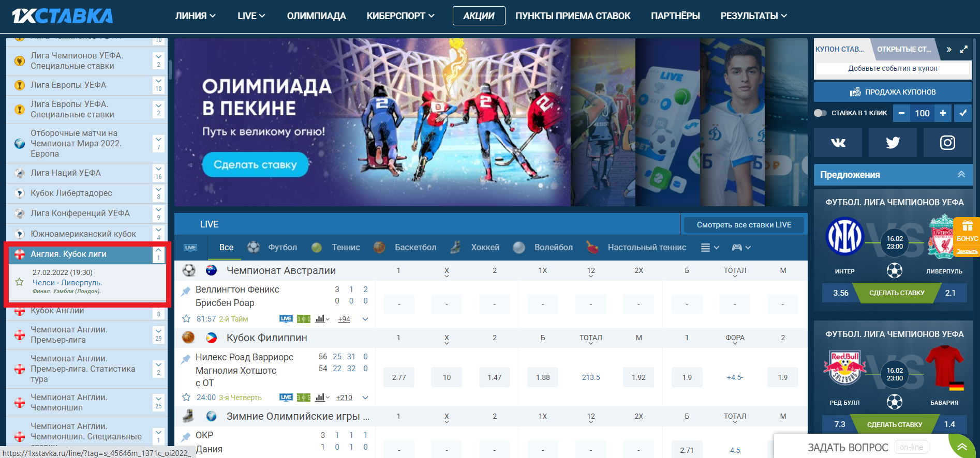This screenshot has width=980, height=458.
Task: Open the ЛИНИЯ dropdown menu
Action: pyautogui.click(x=195, y=16)
